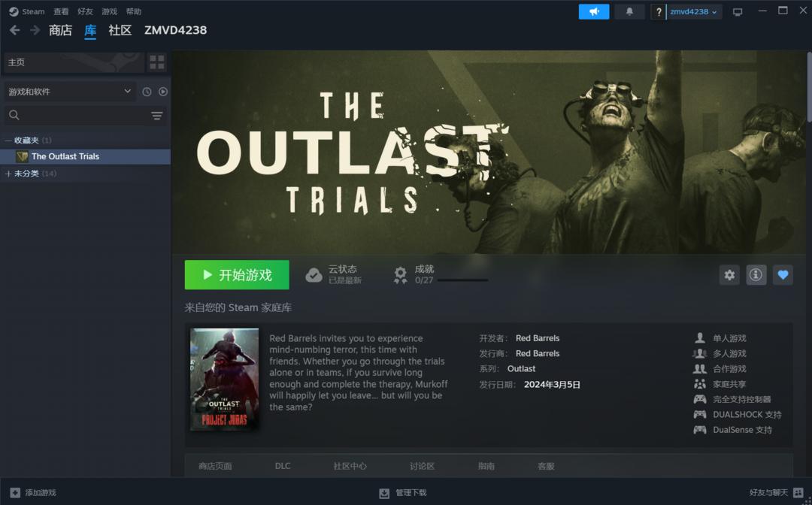Viewport: 812px width, 505px height.
Task: Click 好友与聊天 text
Action: [768, 492]
